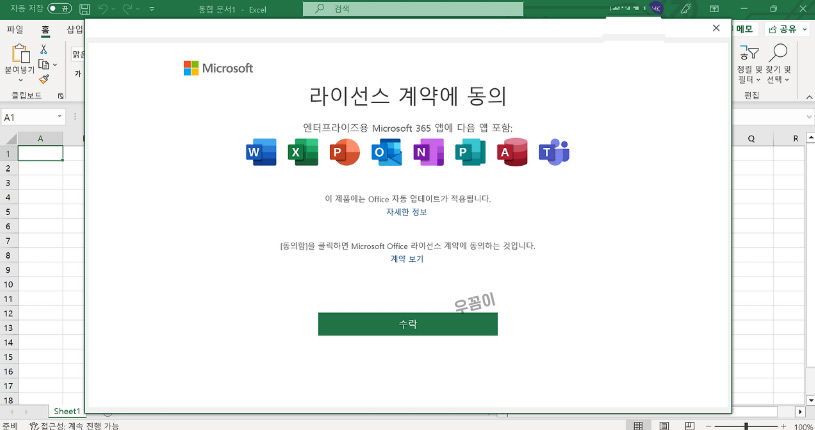Close the license agreement dialog

pos(716,28)
